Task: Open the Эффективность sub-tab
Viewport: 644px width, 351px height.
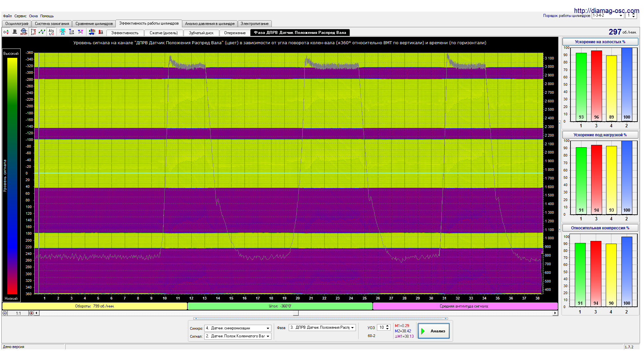Action: point(125,33)
